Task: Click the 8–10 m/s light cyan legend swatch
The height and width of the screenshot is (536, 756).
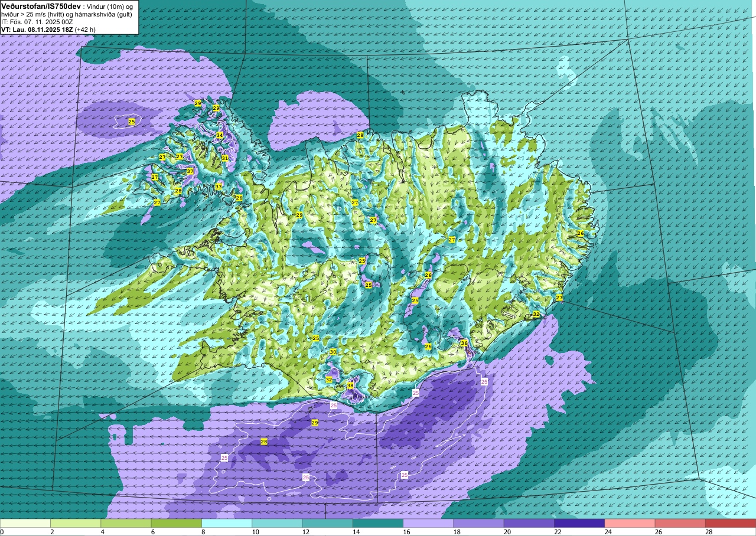Action: [x=227, y=523]
